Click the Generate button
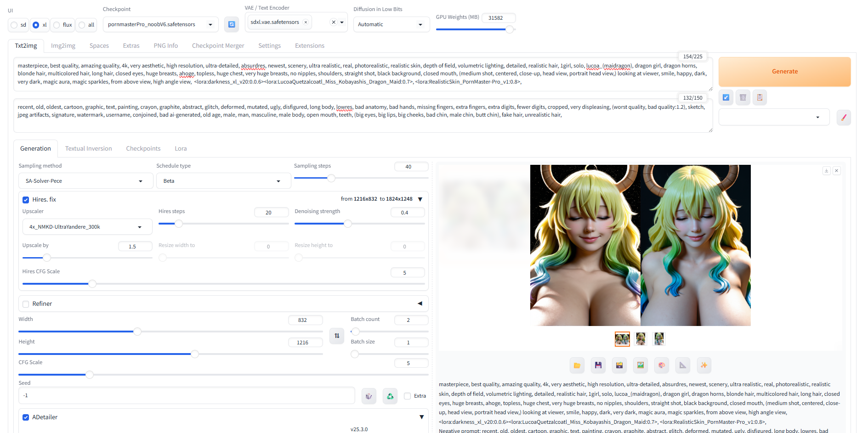 pos(784,72)
